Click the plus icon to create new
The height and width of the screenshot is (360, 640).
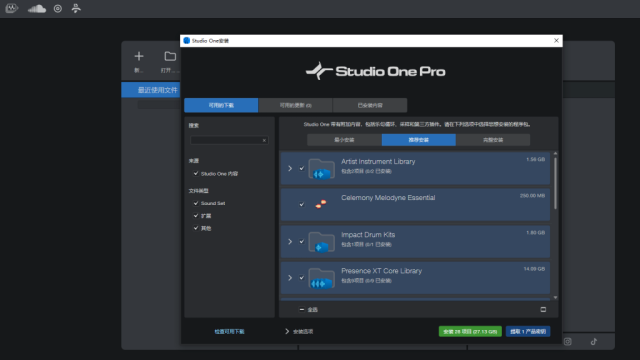(x=139, y=56)
